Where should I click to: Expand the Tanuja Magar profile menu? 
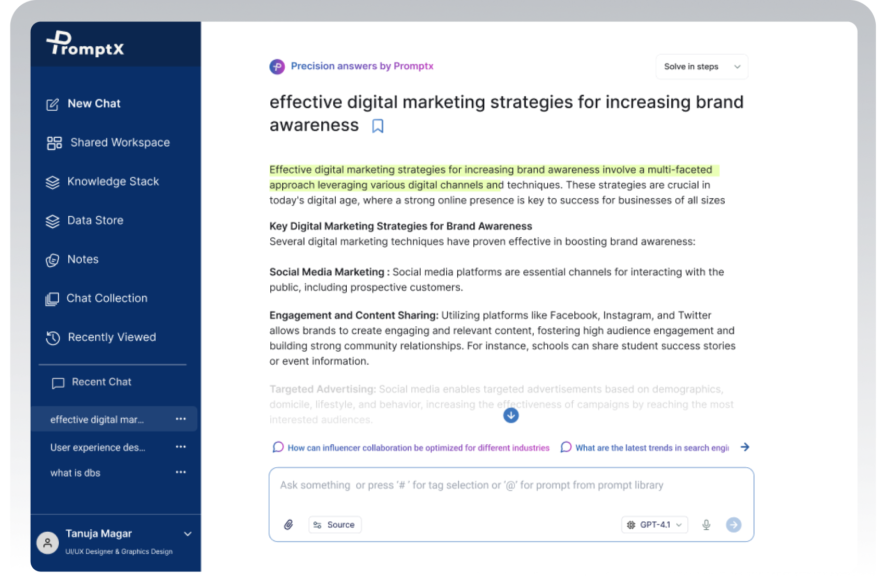187,534
